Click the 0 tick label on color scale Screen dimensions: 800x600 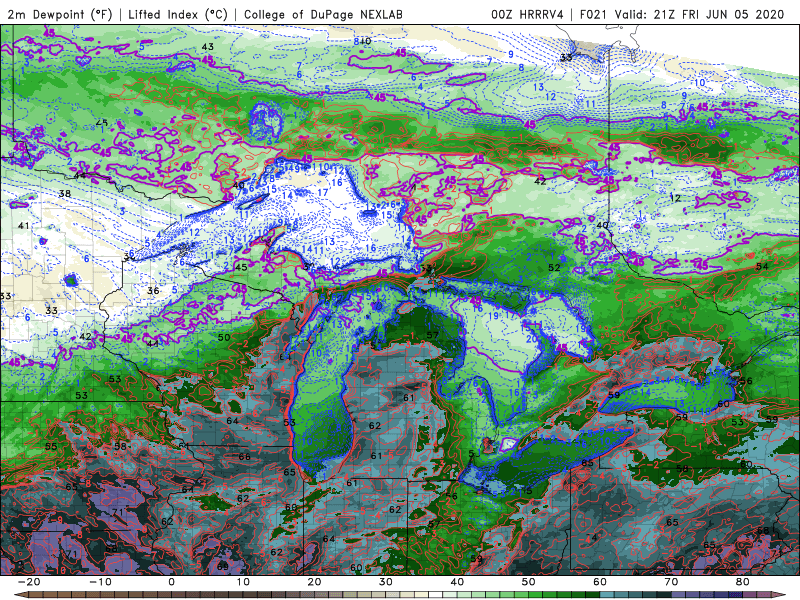pos(171,582)
